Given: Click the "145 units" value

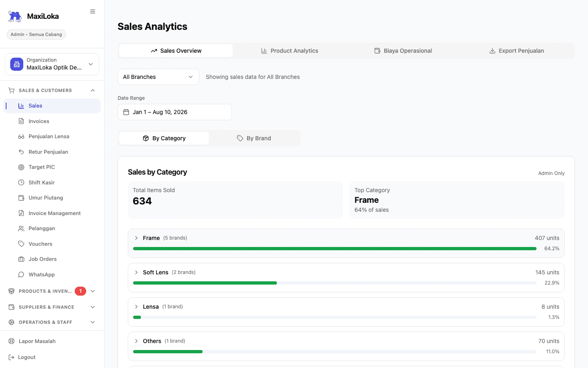Looking at the screenshot, I should point(548,272).
